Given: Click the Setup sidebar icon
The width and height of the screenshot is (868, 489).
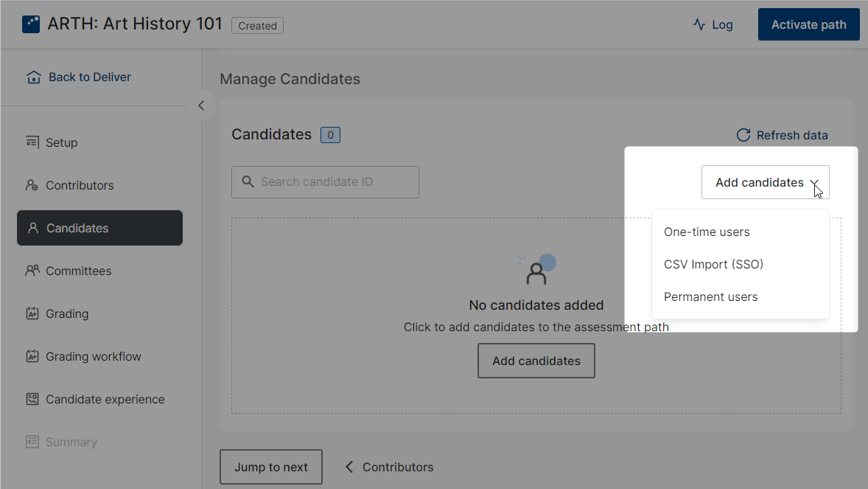Looking at the screenshot, I should 32,142.
